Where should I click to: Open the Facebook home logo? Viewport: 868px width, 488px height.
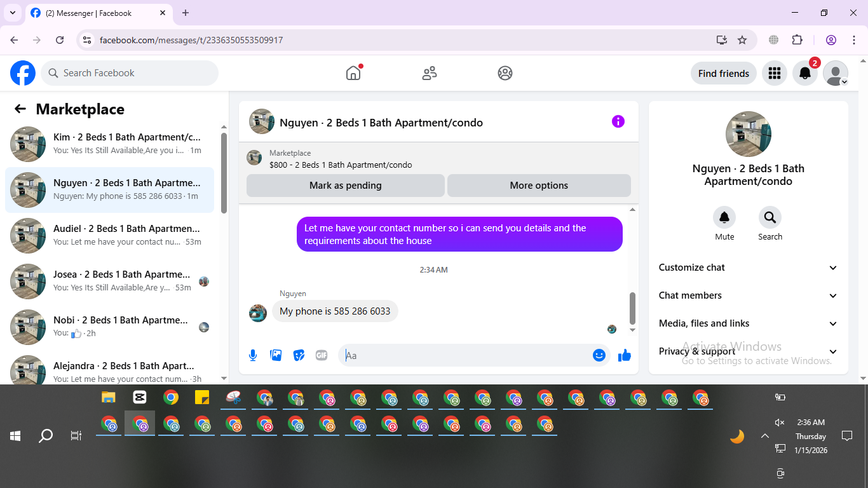pyautogui.click(x=23, y=73)
